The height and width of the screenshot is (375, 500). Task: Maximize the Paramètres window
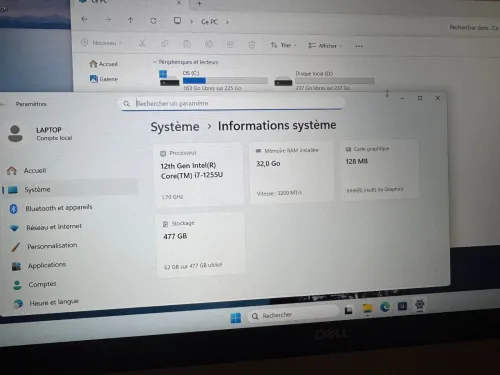point(420,98)
